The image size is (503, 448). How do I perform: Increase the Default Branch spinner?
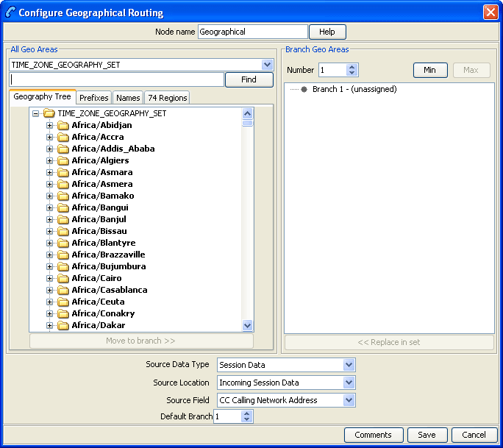click(x=246, y=413)
